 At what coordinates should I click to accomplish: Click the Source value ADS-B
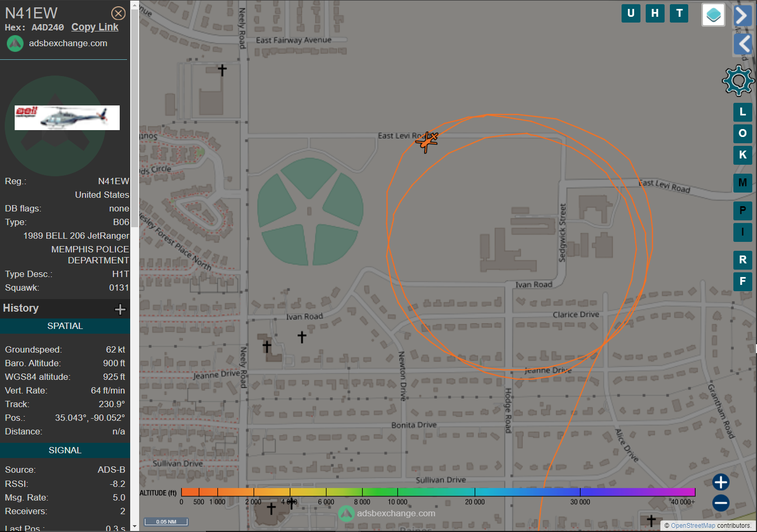coord(111,470)
